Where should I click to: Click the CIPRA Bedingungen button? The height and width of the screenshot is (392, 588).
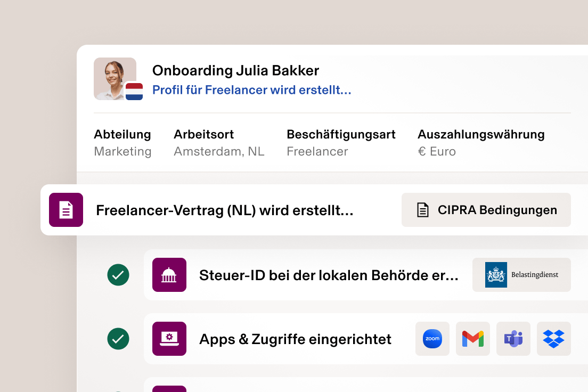pos(486,210)
